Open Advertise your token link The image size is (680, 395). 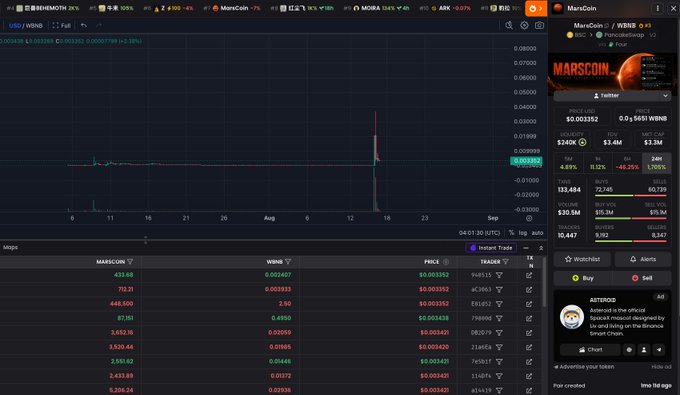coord(584,367)
